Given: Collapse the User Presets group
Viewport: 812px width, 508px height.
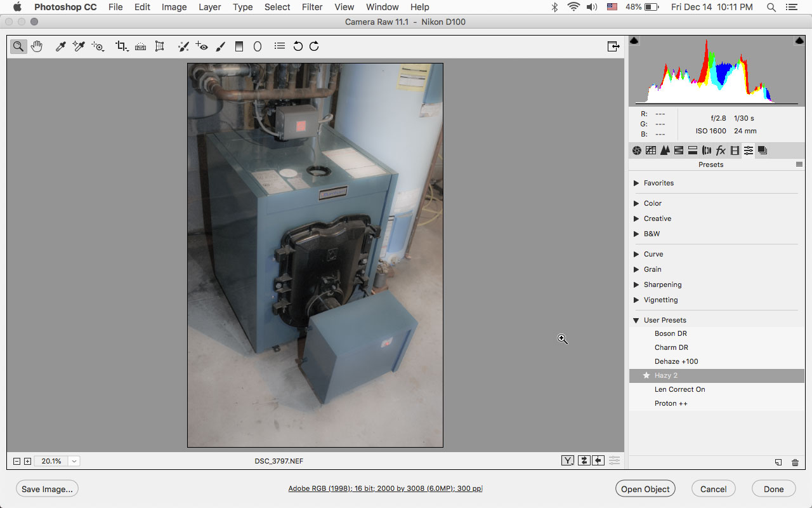Looking at the screenshot, I should click(x=636, y=320).
